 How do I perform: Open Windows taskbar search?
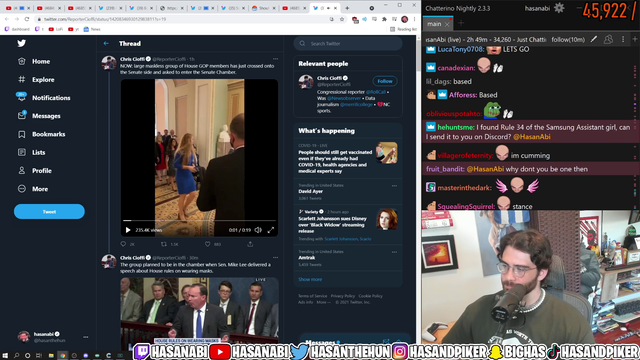point(16,356)
